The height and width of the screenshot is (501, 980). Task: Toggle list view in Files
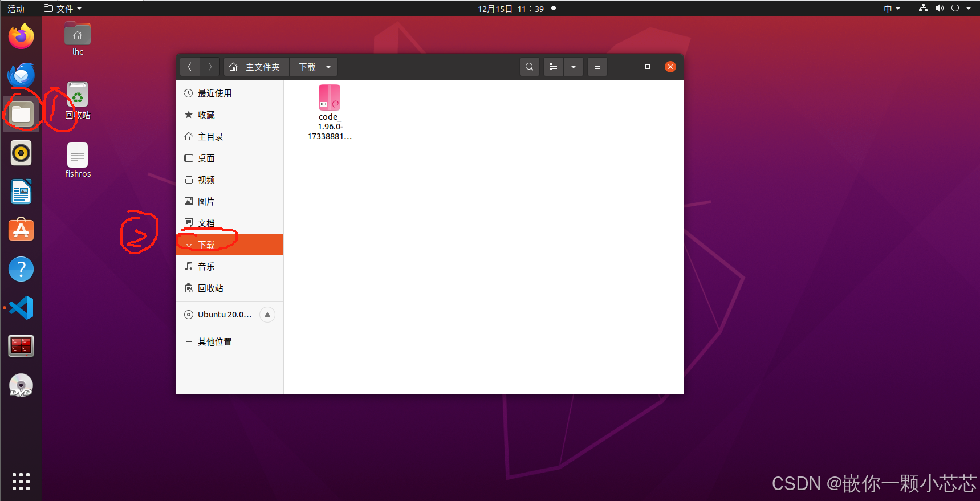coord(554,67)
